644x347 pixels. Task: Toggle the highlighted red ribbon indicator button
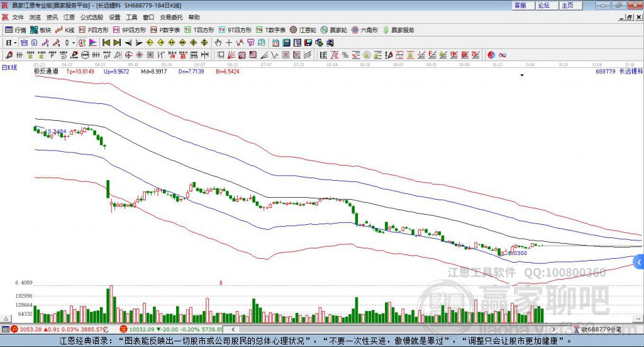click(82, 42)
